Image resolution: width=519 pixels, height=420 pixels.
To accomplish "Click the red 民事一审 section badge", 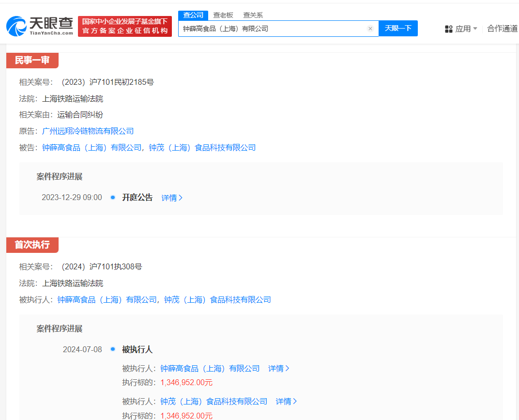I will coord(32,60).
